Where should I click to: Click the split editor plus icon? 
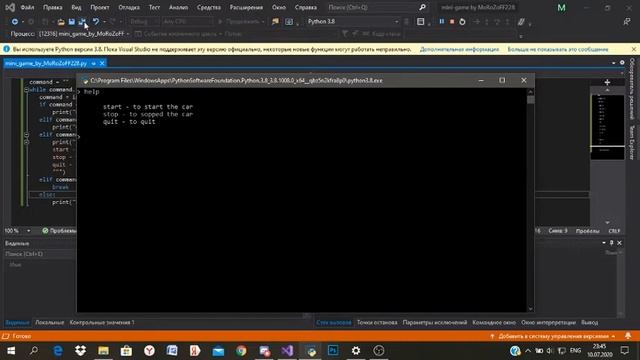[607, 82]
